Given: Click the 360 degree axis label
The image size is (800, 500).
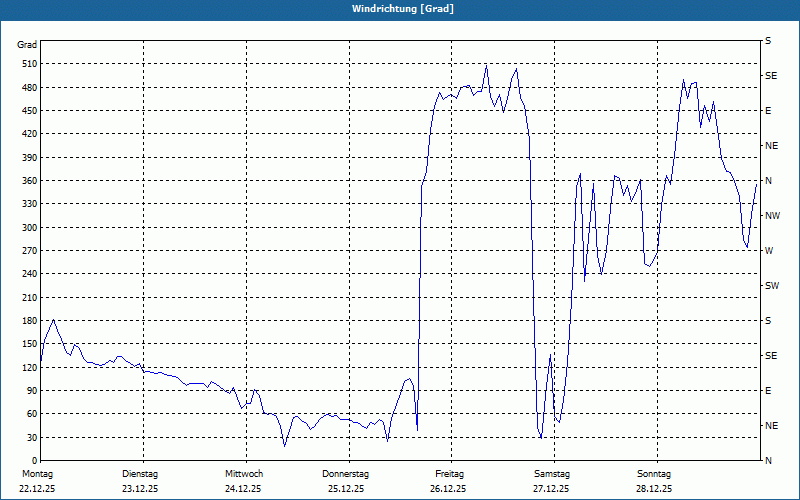Looking at the screenshot, I should click(x=28, y=181).
